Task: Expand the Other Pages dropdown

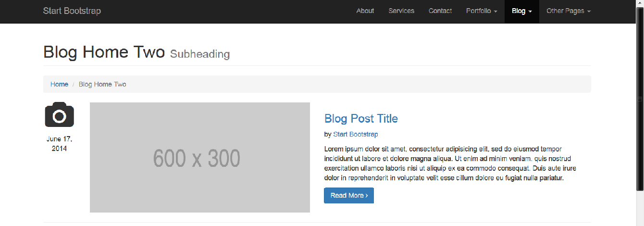Action: point(569,11)
